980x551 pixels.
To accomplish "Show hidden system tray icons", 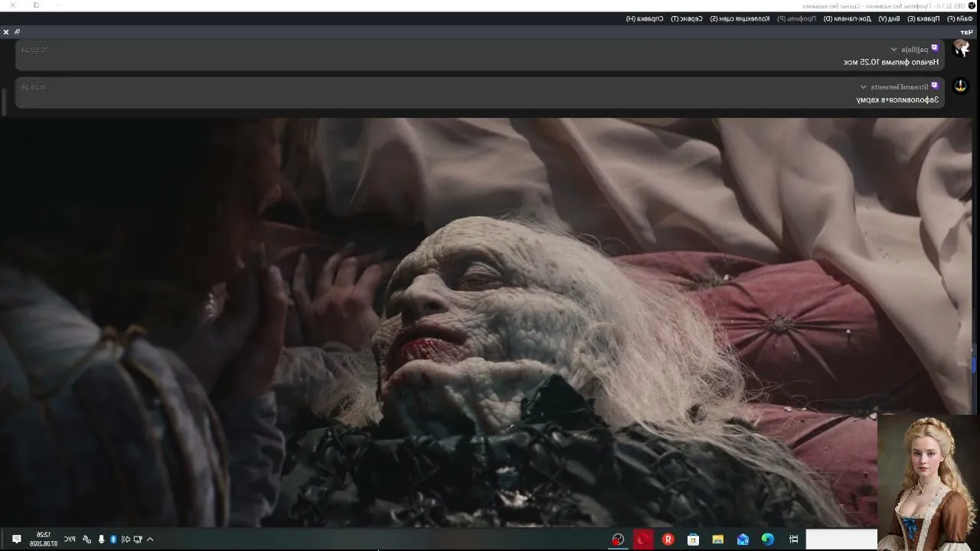I will pos(150,540).
